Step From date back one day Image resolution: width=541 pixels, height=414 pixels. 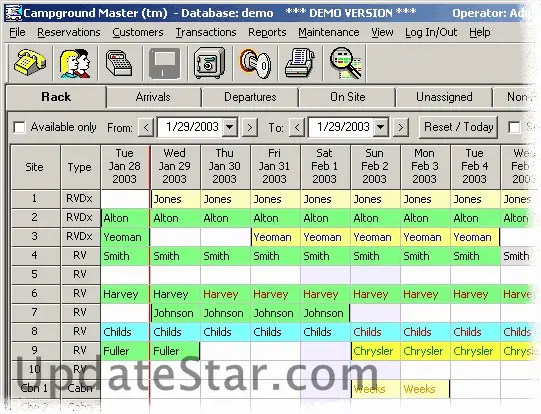point(146,128)
